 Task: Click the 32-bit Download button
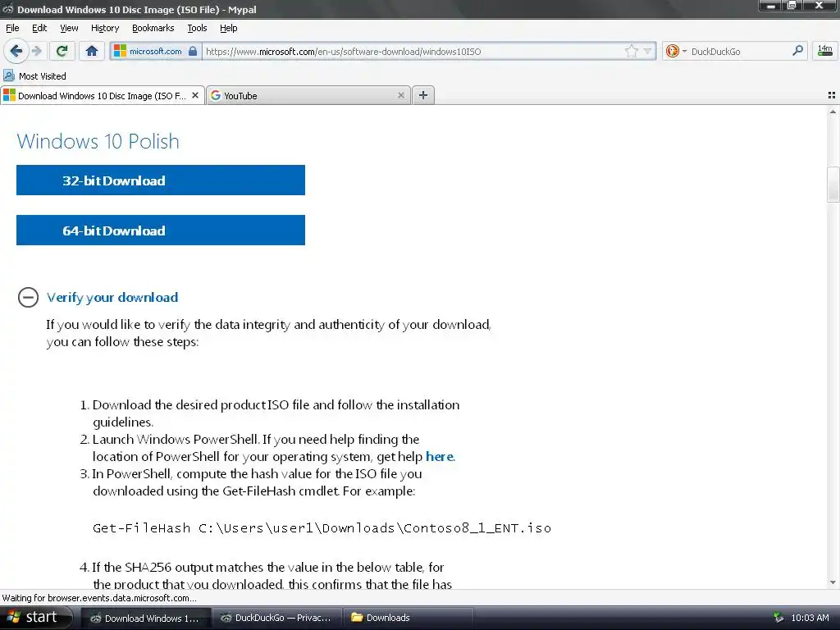pos(161,180)
